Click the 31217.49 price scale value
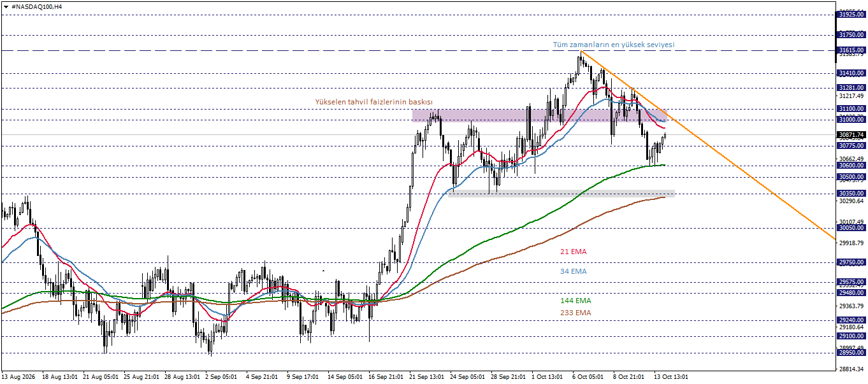The image size is (868, 384). point(851,96)
